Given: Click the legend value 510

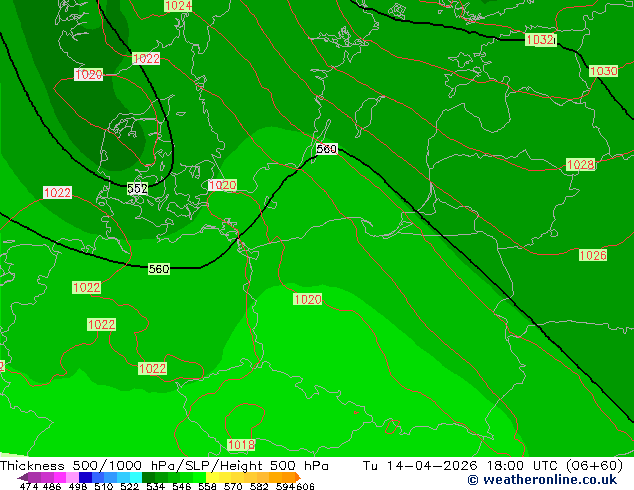Looking at the screenshot, I should pos(104,486).
